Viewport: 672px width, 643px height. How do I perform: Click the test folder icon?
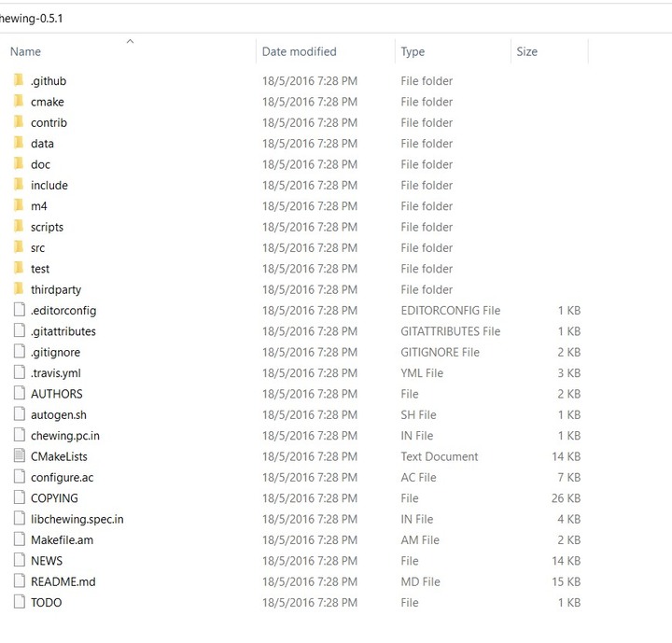[x=19, y=268]
